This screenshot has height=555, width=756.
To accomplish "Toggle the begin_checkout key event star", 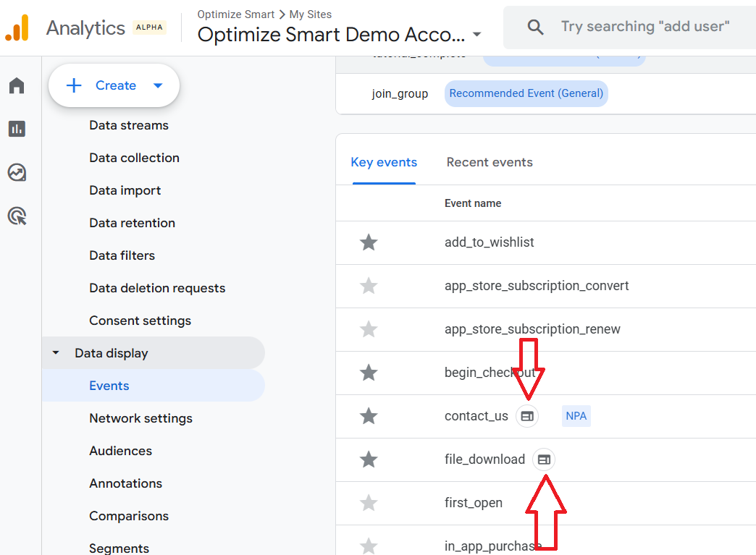I will point(369,373).
